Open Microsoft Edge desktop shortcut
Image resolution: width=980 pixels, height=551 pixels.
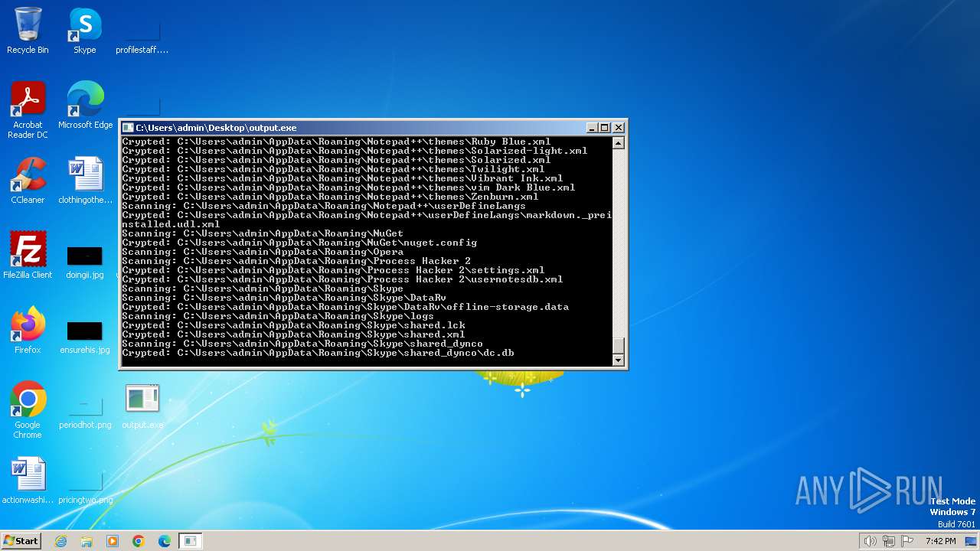(85, 106)
